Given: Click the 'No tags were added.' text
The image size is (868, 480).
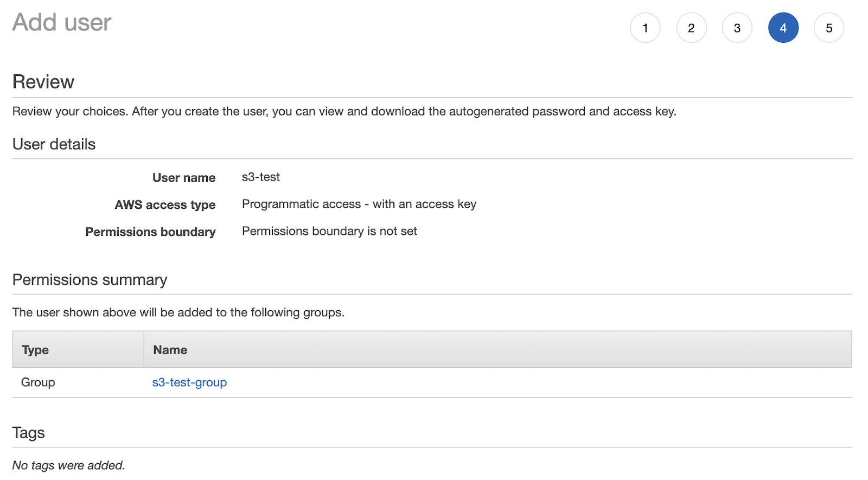Looking at the screenshot, I should click(x=69, y=465).
